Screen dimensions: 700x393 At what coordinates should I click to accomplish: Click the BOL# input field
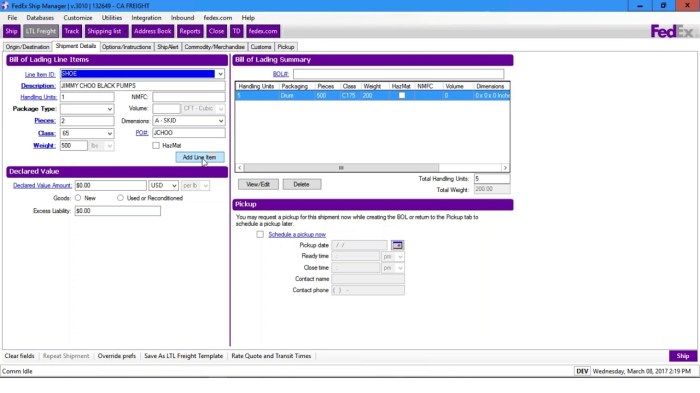[398, 74]
